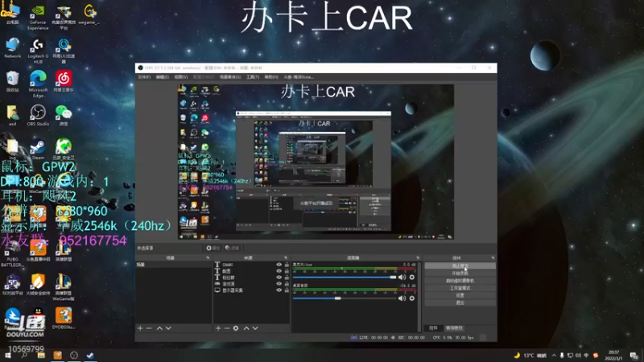Open 桌面音频 channel gear settings
The image size is (644, 362).
pyautogui.click(x=412, y=298)
